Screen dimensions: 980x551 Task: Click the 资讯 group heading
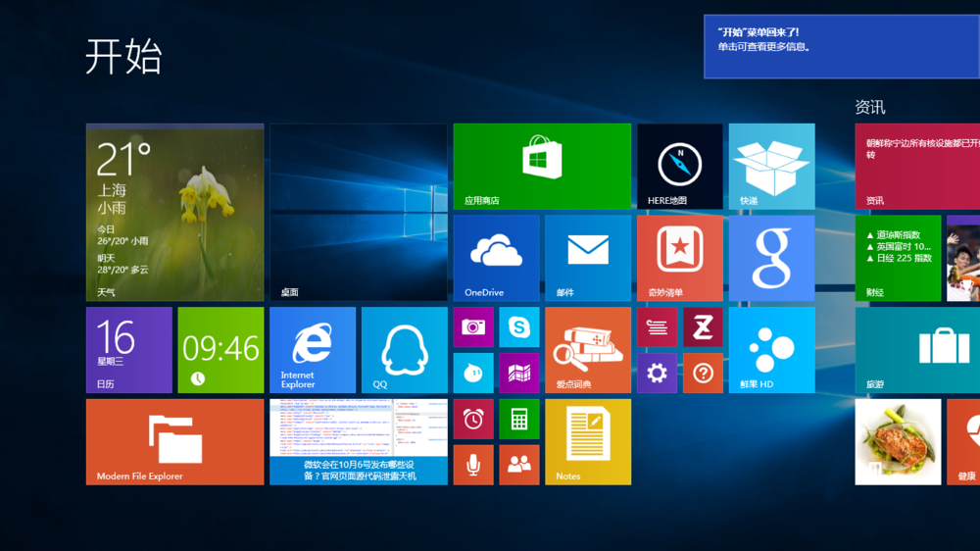[x=870, y=108]
